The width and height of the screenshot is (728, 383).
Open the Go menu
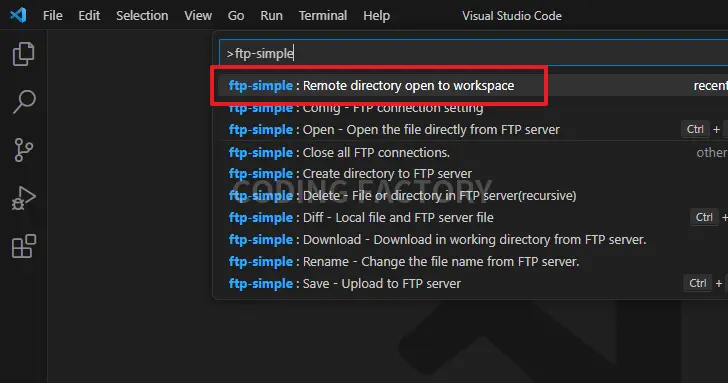(236, 15)
